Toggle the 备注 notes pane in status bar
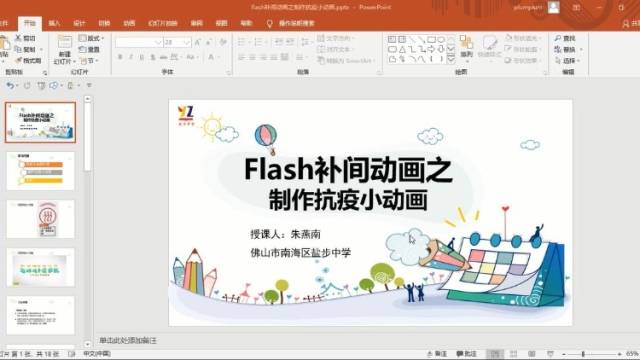 437,354
